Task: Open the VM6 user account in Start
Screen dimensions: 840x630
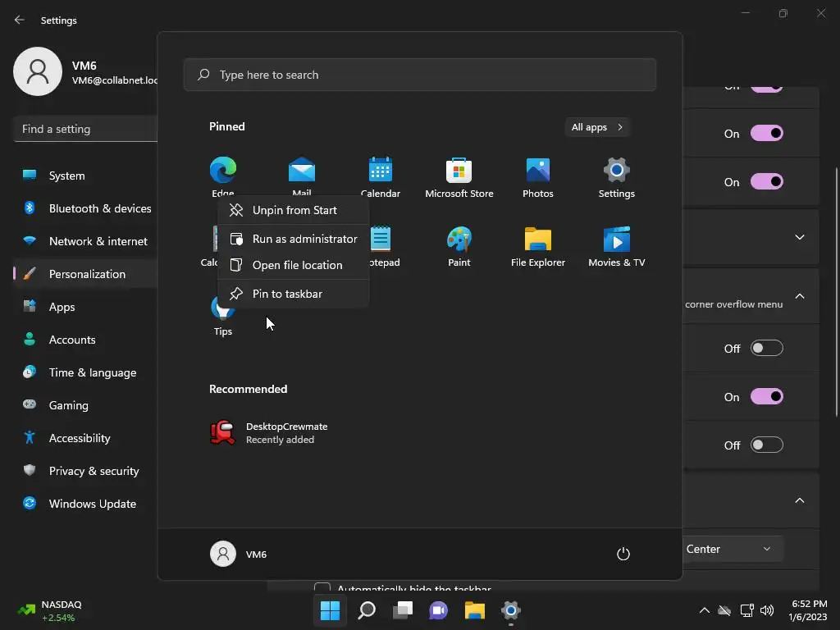Action: click(x=239, y=554)
